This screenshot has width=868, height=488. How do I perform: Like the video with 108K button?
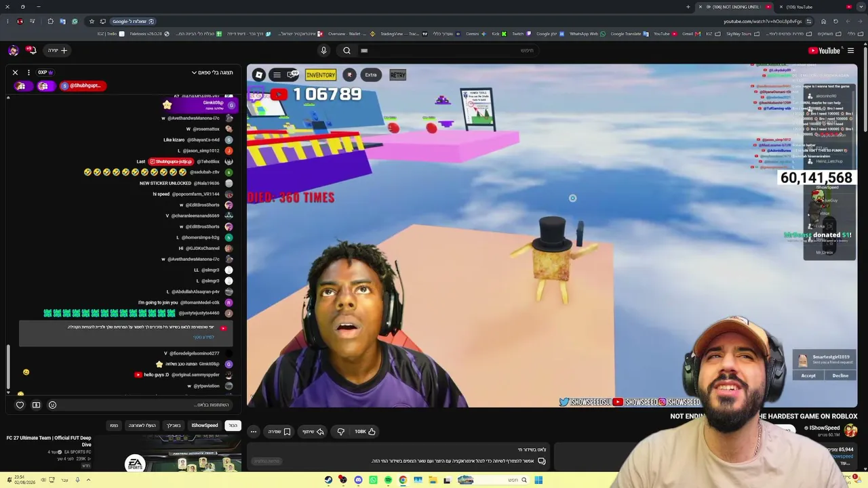[x=366, y=431]
